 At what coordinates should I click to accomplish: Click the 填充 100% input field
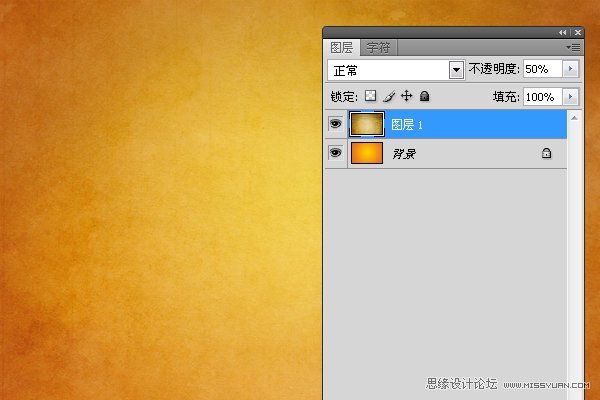coord(541,97)
